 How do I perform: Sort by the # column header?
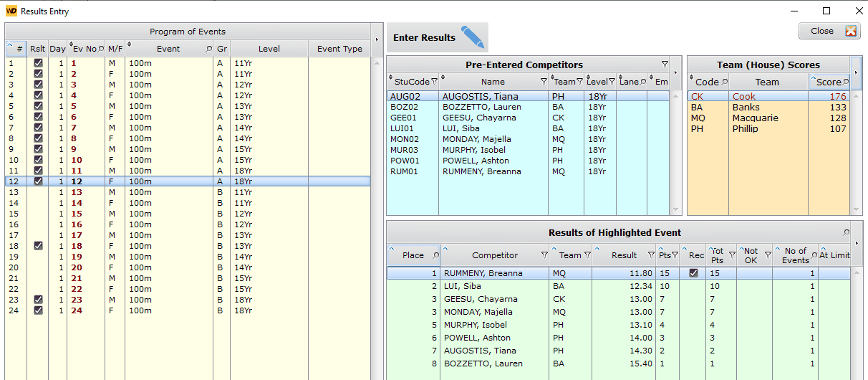[15, 49]
